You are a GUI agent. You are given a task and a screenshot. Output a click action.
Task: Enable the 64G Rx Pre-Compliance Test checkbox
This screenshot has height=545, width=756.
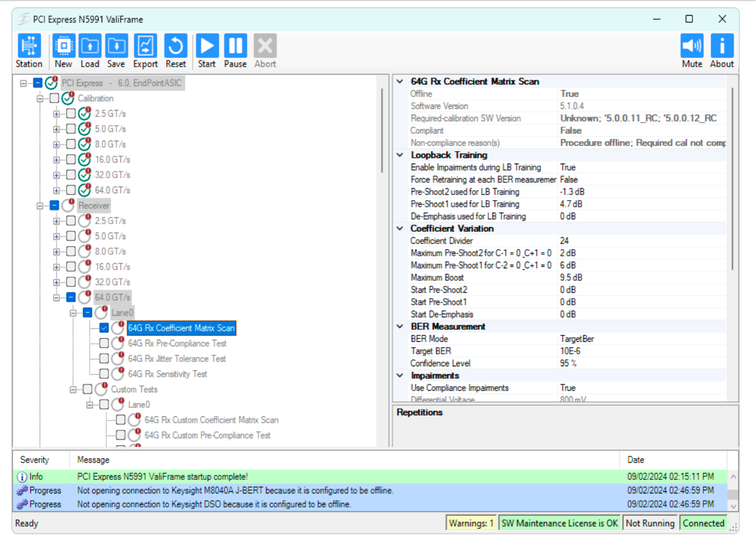coord(104,343)
